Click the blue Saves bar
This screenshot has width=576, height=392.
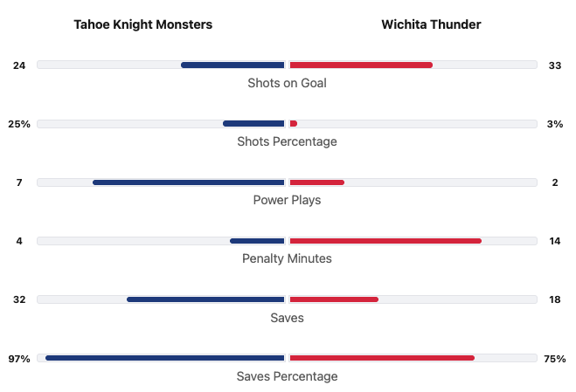point(205,299)
